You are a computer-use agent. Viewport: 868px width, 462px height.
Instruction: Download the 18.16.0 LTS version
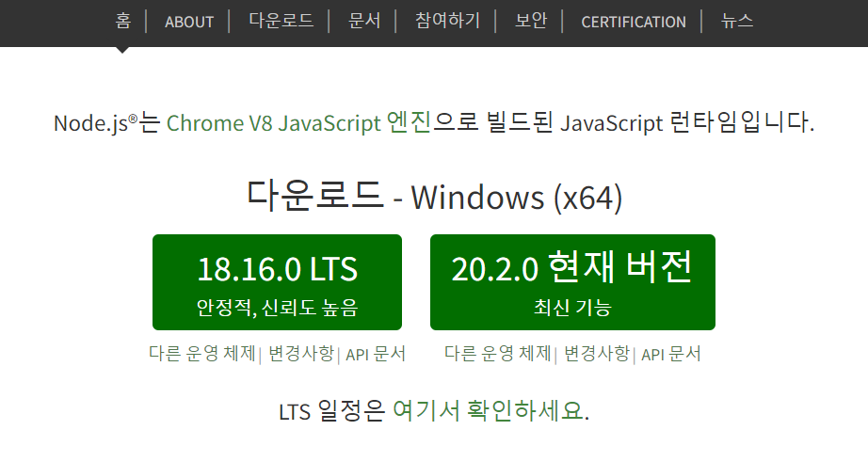[278, 282]
